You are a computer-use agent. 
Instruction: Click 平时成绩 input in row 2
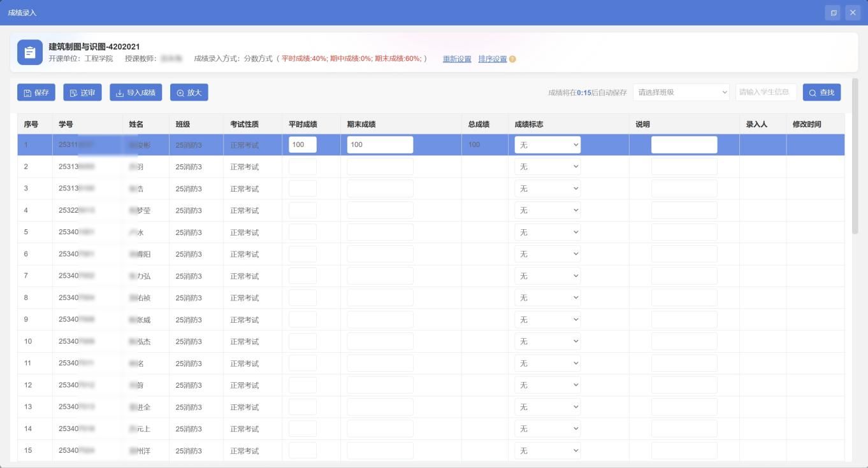(303, 167)
